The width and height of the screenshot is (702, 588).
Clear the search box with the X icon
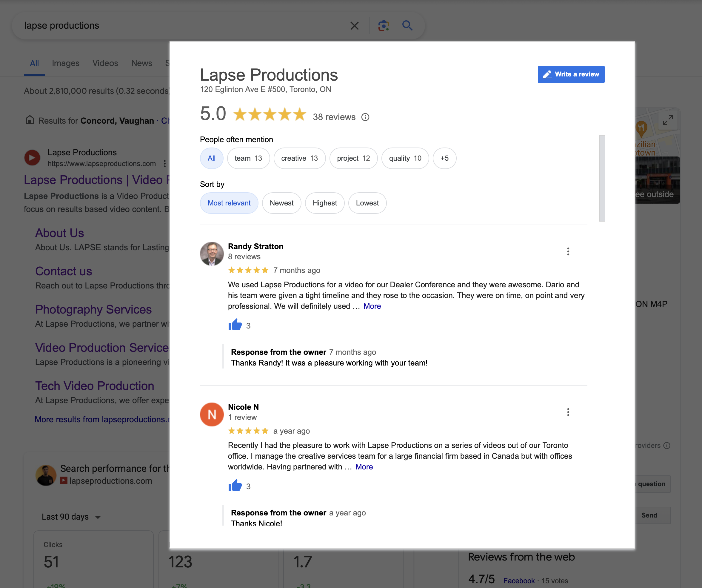[354, 26]
